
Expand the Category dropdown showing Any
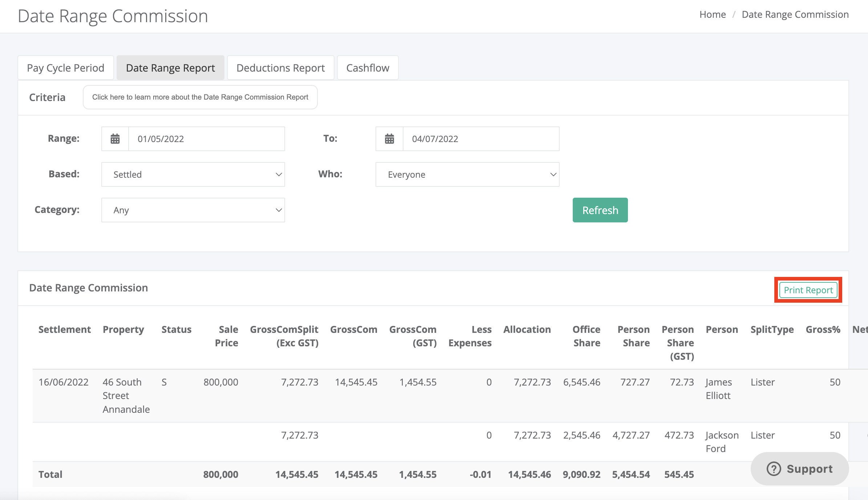pos(193,210)
